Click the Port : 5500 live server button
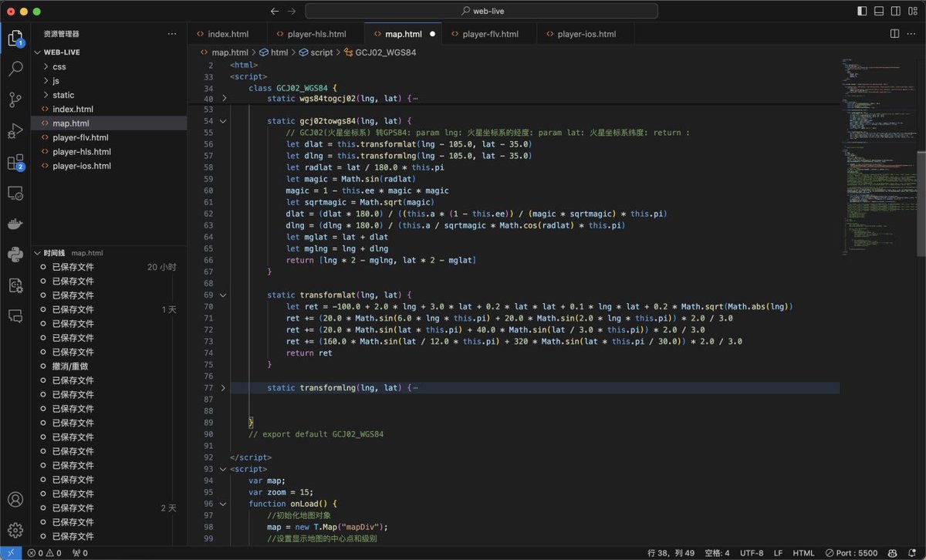The height and width of the screenshot is (560, 926). tap(851, 552)
